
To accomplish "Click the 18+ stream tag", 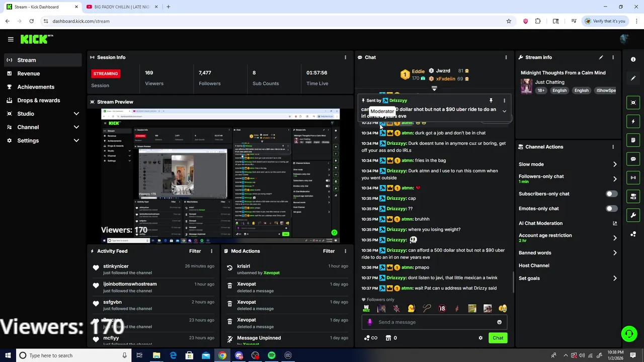I will pos(541,90).
